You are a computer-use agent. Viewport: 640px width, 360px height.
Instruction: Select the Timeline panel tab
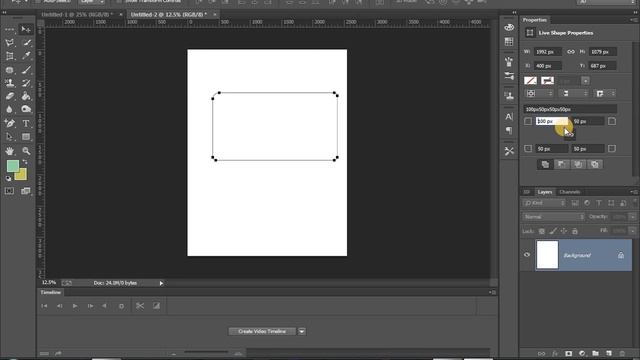pos(51,292)
